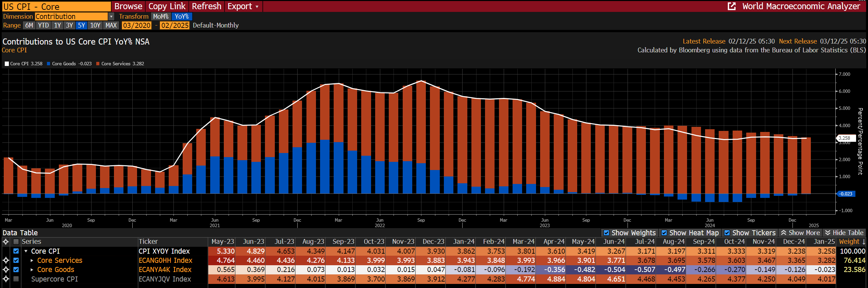Click the Core Services legend color swatch
This screenshot has width=868, height=288.
(x=98, y=64)
